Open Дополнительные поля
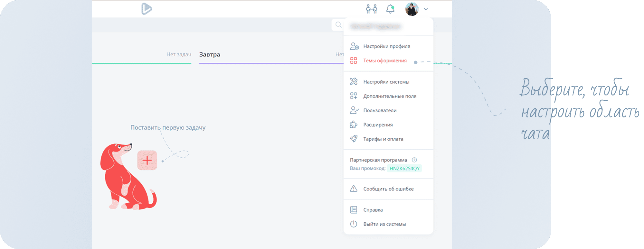This screenshot has height=249, width=644. tap(390, 96)
